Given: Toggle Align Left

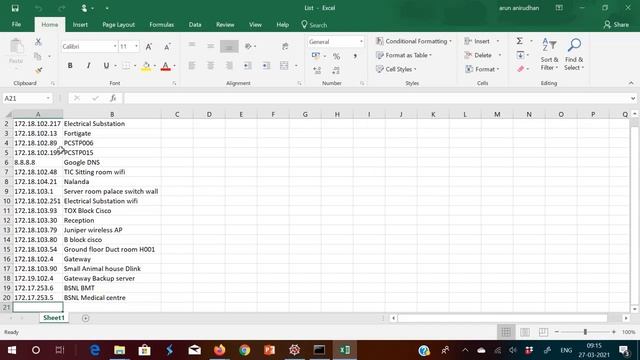Looking at the screenshot, I should tap(191, 65).
